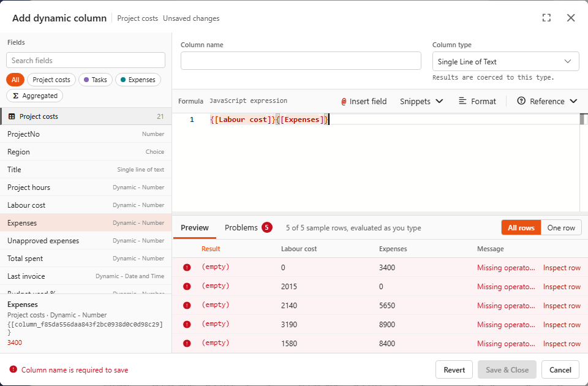Collapse the Project costs fields group
This screenshot has height=386, width=588.
[x=86, y=116]
